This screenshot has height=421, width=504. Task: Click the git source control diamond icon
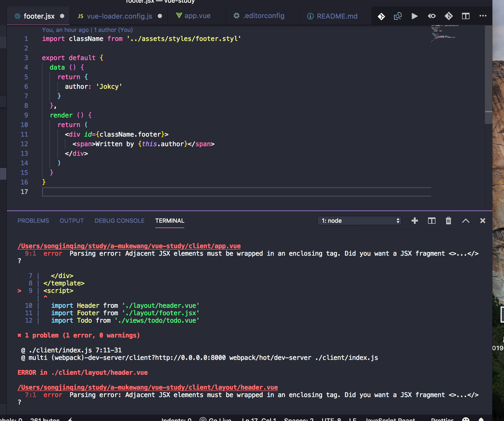381,16
